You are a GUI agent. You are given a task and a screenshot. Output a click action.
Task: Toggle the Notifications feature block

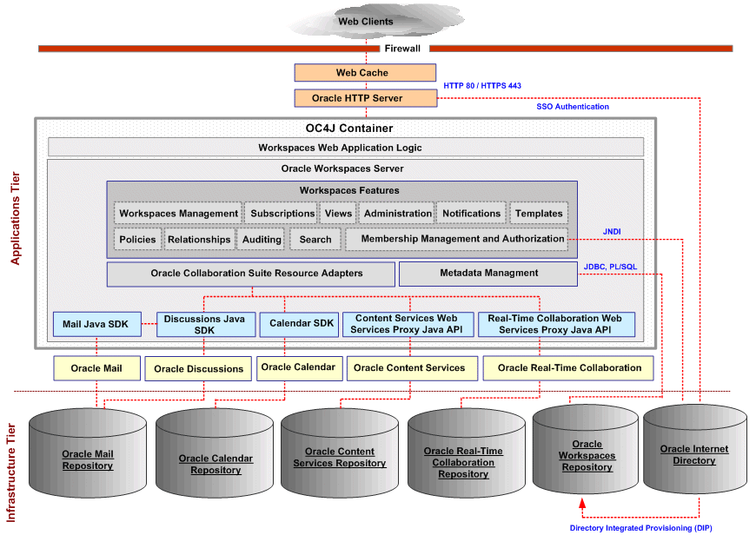[x=471, y=213]
